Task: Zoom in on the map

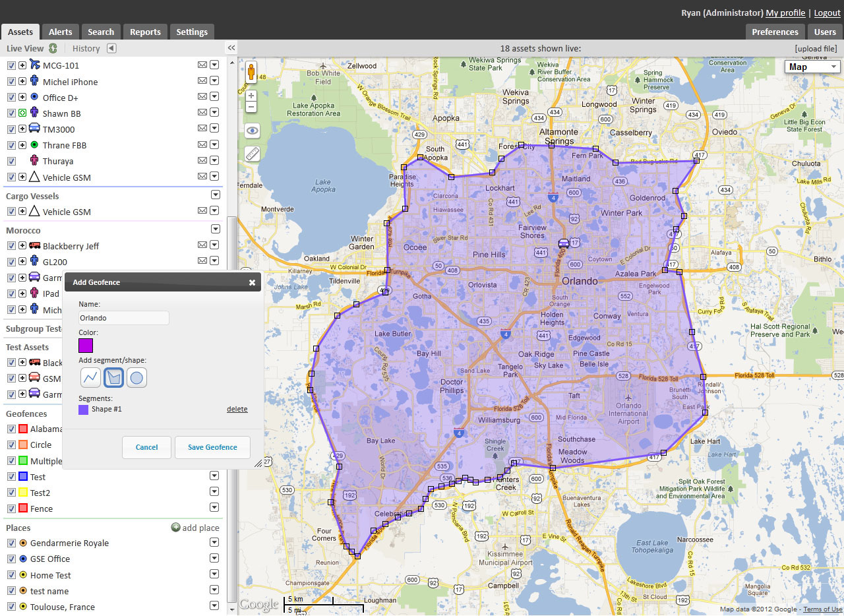Action: 251,96
